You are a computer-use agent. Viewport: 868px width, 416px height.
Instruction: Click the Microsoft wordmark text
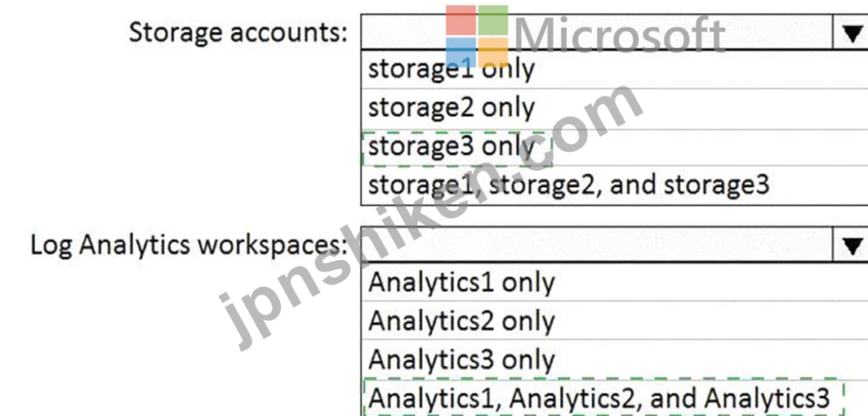tap(620, 35)
